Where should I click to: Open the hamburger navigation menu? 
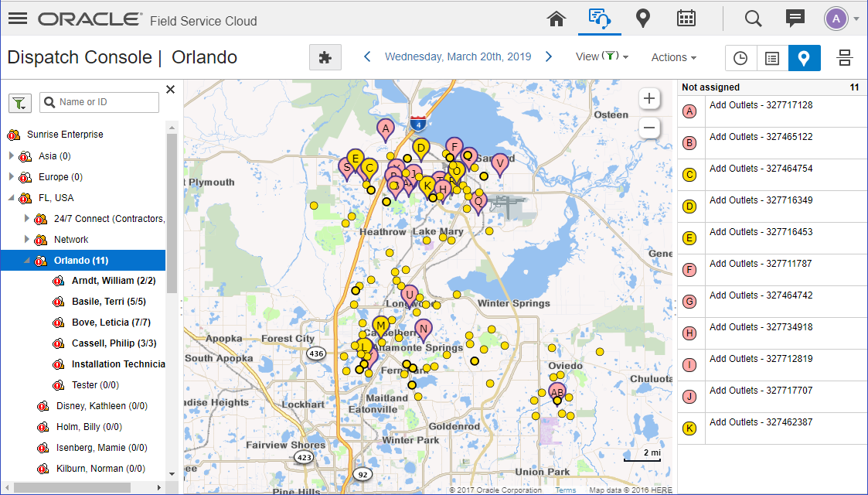coord(18,19)
